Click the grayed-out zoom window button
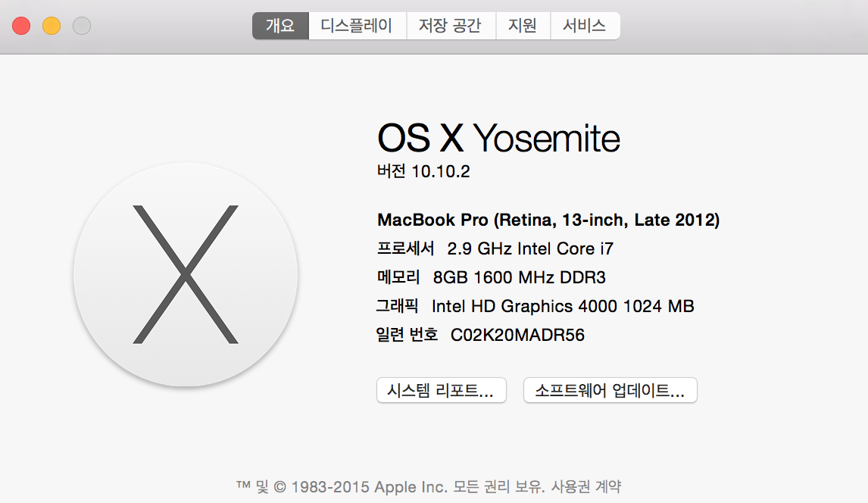 pyautogui.click(x=82, y=26)
